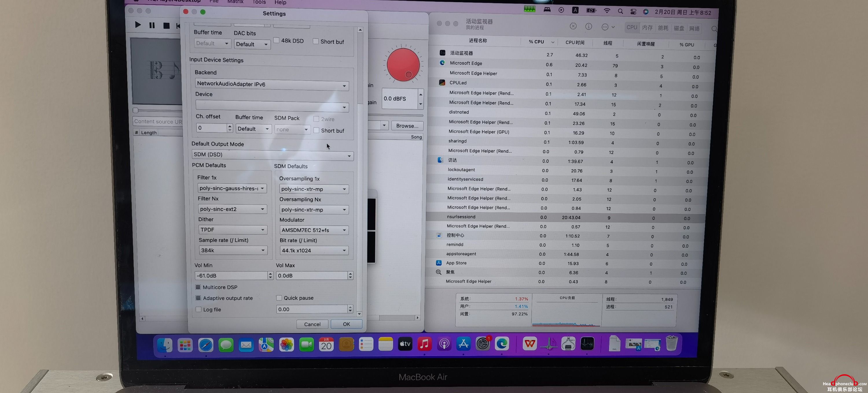The image size is (868, 393).
Task: Open Help menu in menu bar
Action: pos(280,2)
